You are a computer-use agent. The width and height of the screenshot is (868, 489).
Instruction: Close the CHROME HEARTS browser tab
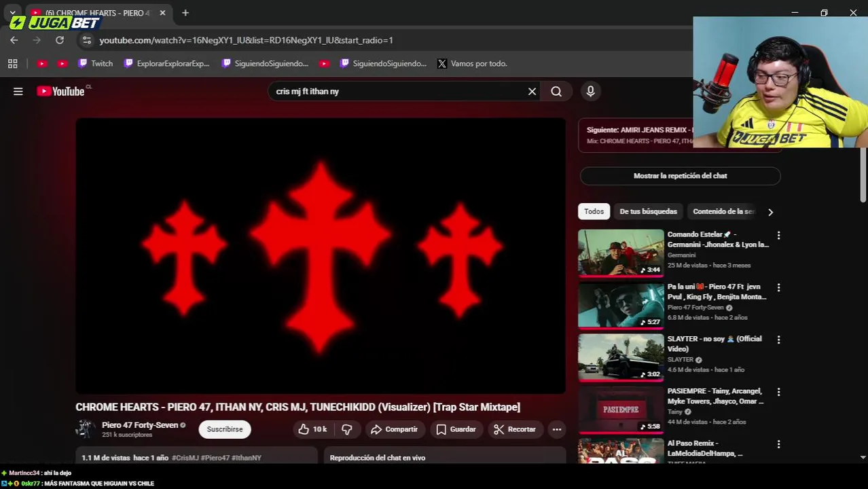click(x=162, y=12)
